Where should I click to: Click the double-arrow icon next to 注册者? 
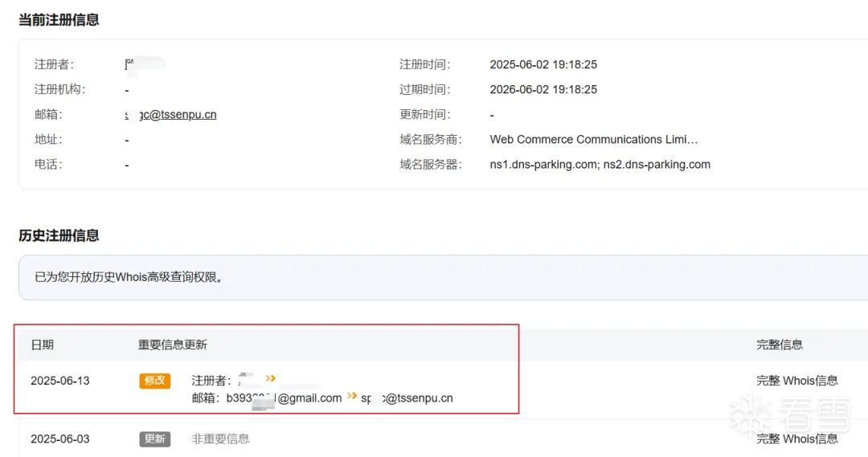tap(270, 378)
